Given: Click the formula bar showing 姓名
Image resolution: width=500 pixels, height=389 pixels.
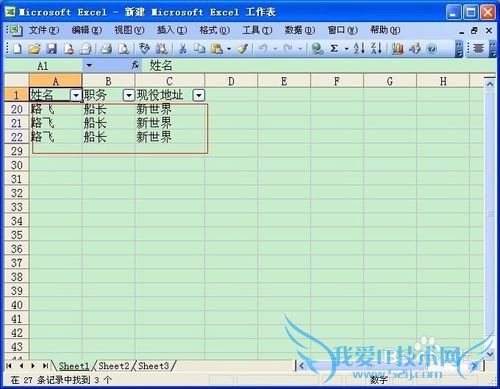Looking at the screenshot, I should tap(318, 66).
